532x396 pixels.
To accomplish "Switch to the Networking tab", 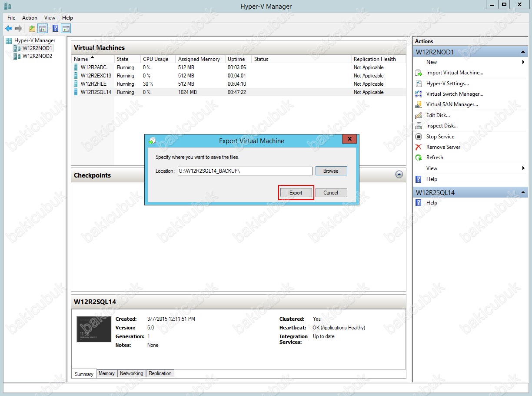I will [131, 373].
